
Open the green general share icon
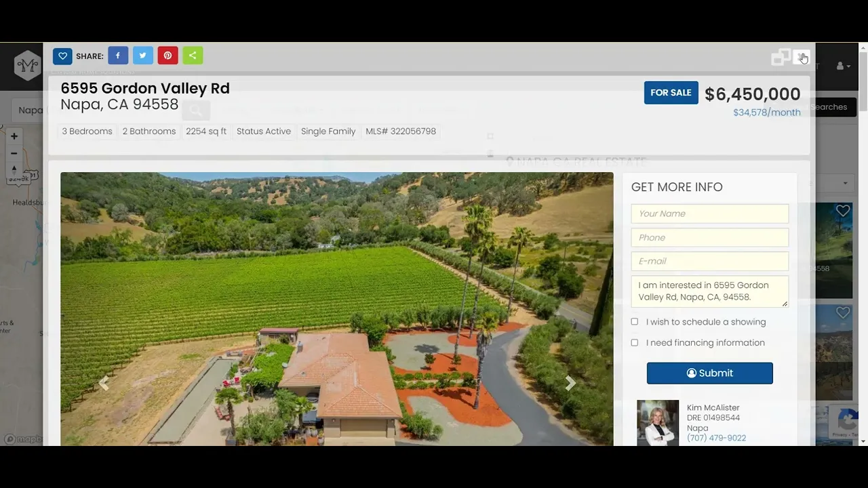[x=193, y=56]
